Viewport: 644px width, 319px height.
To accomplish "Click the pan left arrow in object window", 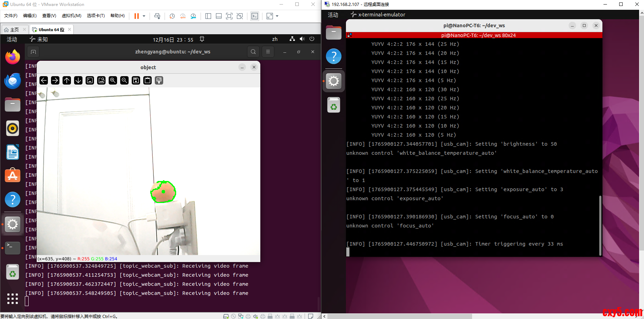I will 44,81.
